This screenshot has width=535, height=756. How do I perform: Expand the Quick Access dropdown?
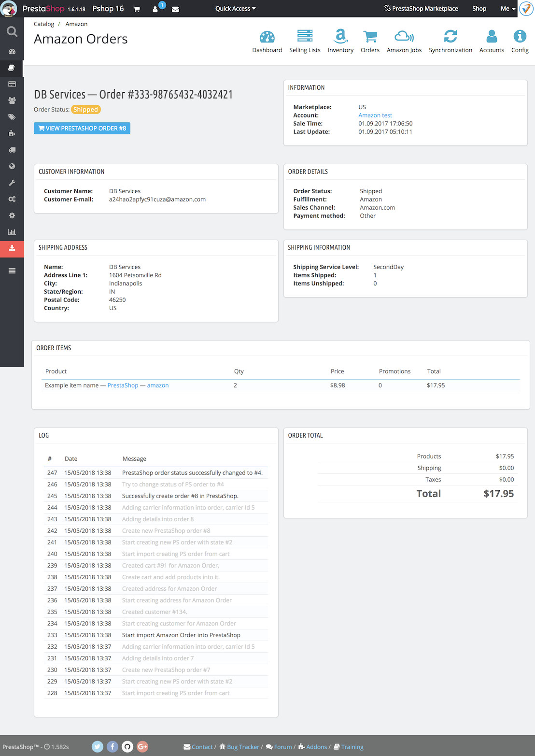[236, 9]
